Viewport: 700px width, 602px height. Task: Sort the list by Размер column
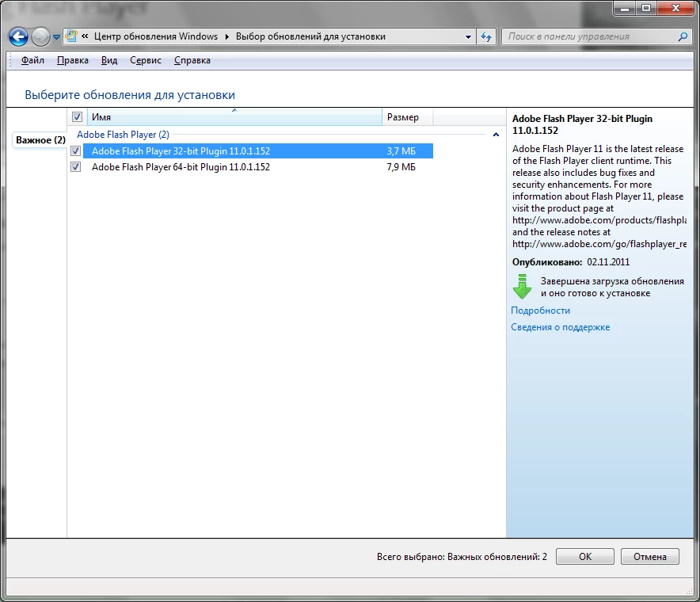[407, 117]
